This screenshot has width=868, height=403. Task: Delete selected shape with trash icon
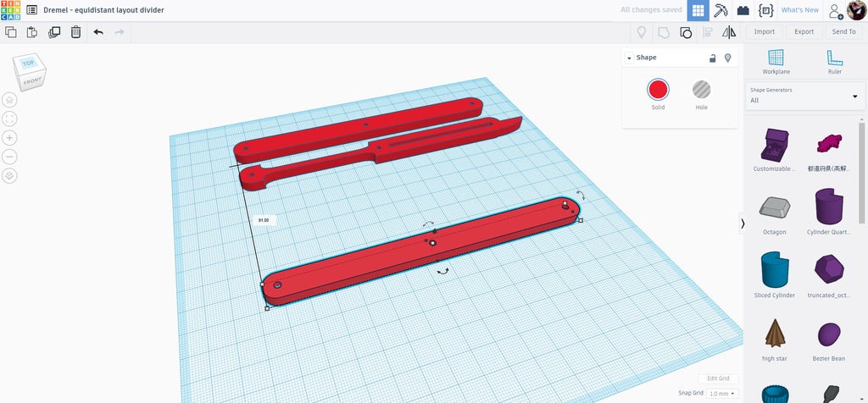coord(75,32)
